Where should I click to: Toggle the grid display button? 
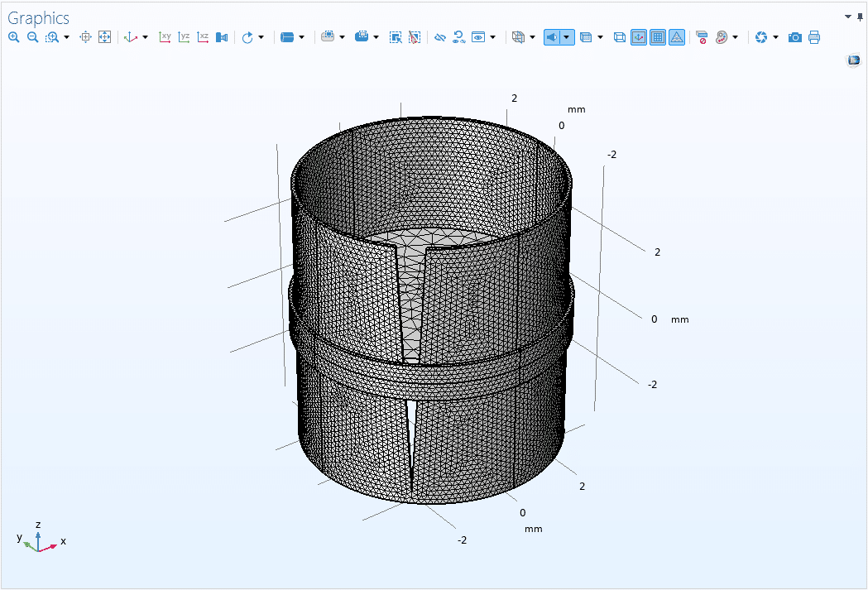click(658, 37)
